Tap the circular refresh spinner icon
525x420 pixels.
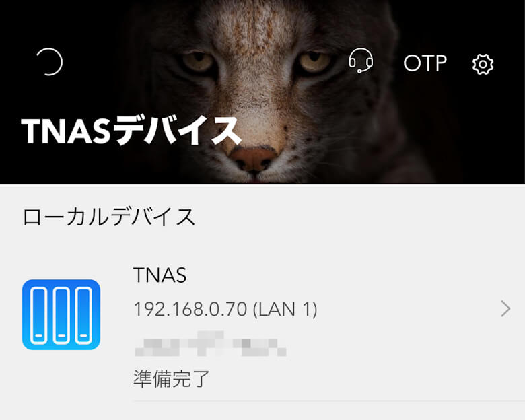point(50,62)
